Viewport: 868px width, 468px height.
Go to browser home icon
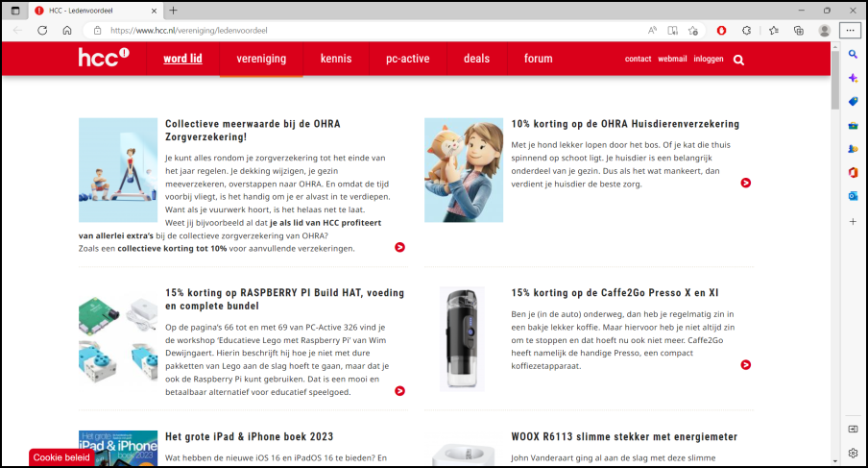click(x=67, y=31)
